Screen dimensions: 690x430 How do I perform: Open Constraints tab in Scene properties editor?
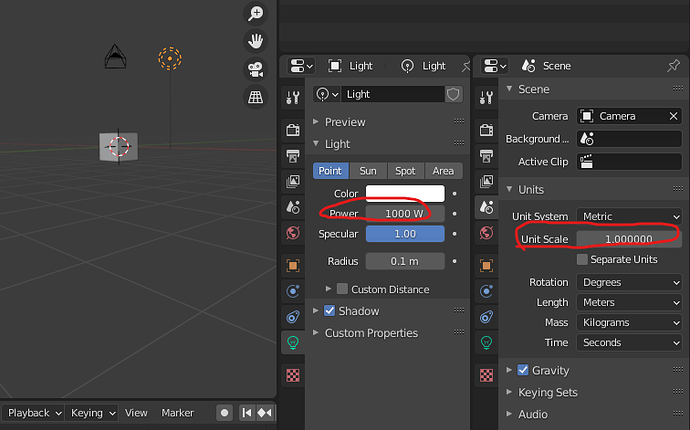(x=486, y=316)
